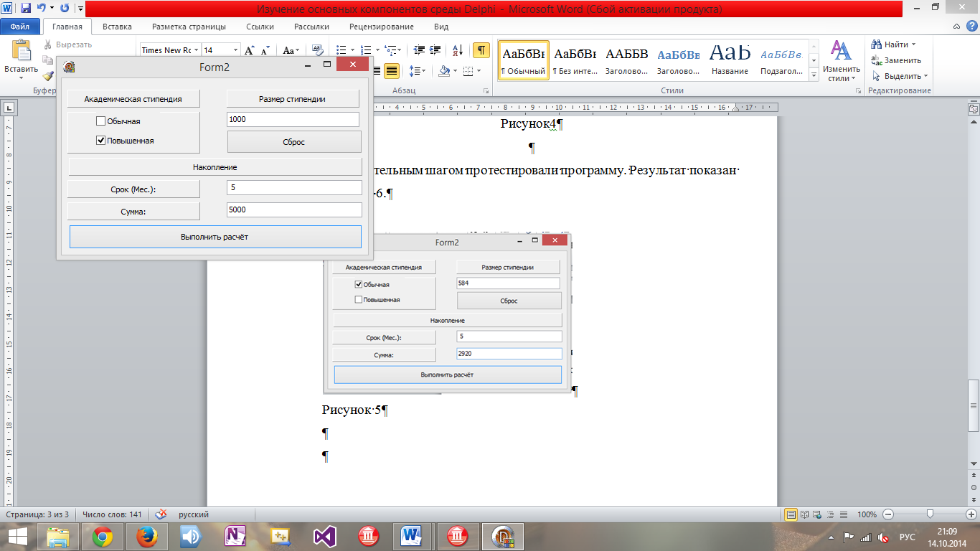The height and width of the screenshot is (551, 980).
Task: Open the font name dropdown Times New Roman
Action: (196, 50)
